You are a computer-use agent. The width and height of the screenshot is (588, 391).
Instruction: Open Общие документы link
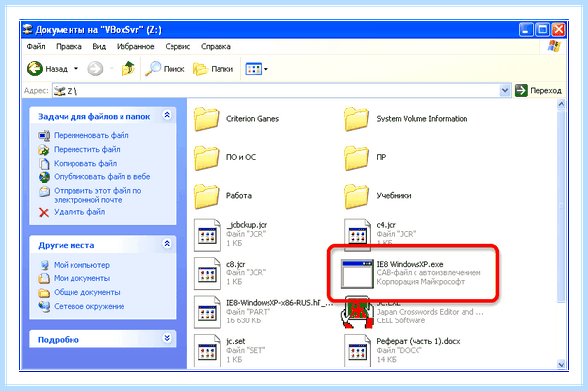tap(86, 292)
